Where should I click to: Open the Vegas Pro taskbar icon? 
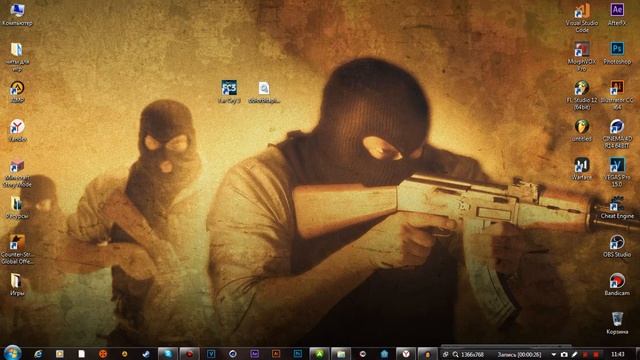tap(211, 354)
